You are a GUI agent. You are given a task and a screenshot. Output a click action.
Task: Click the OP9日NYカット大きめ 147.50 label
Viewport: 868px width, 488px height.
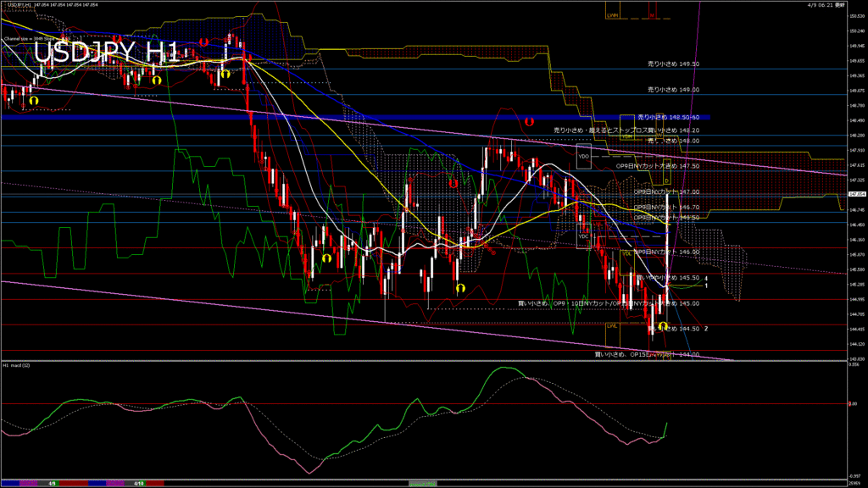[x=657, y=166]
